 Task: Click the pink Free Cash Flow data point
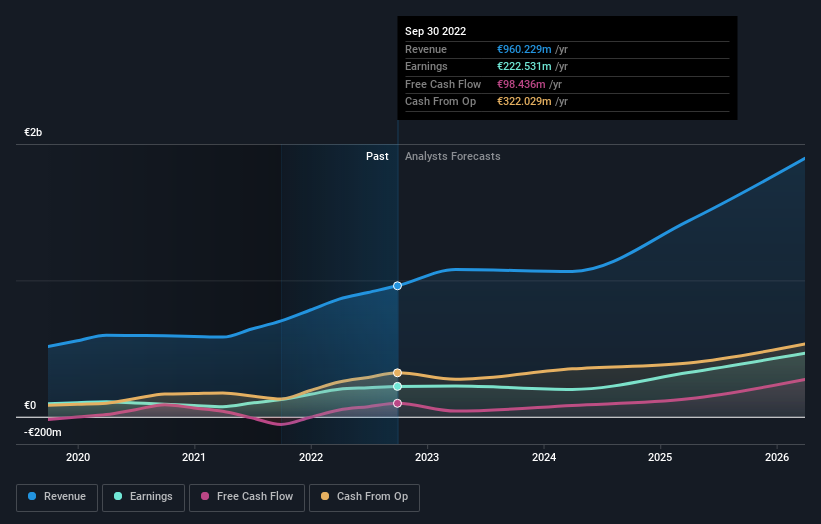coord(397,403)
